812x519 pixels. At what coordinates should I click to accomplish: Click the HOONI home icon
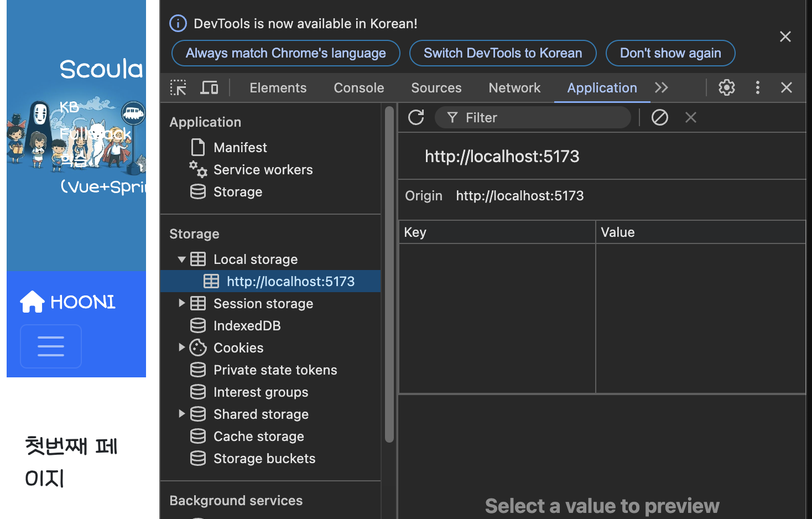tap(32, 302)
